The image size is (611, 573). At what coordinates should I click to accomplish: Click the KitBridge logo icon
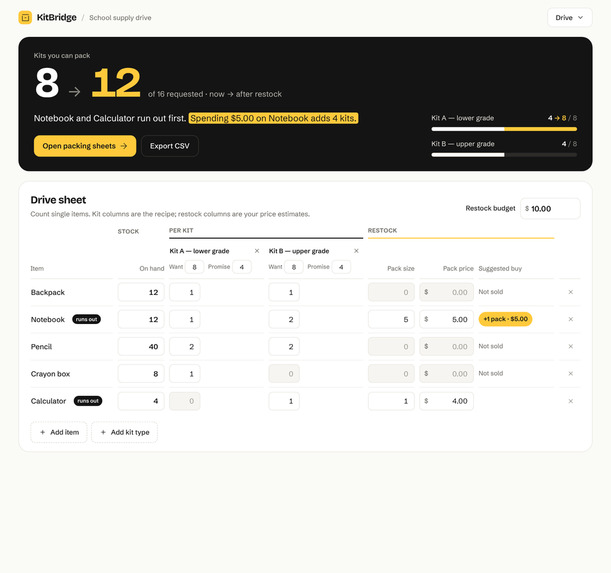(x=25, y=18)
